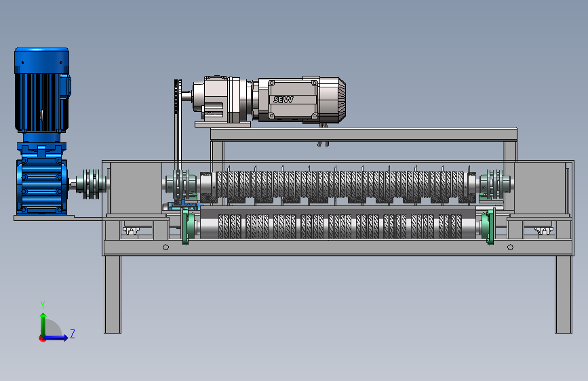588x381 pixels.
Task: Select the upper motor support platform beam
Action: pyautogui.click(x=364, y=135)
